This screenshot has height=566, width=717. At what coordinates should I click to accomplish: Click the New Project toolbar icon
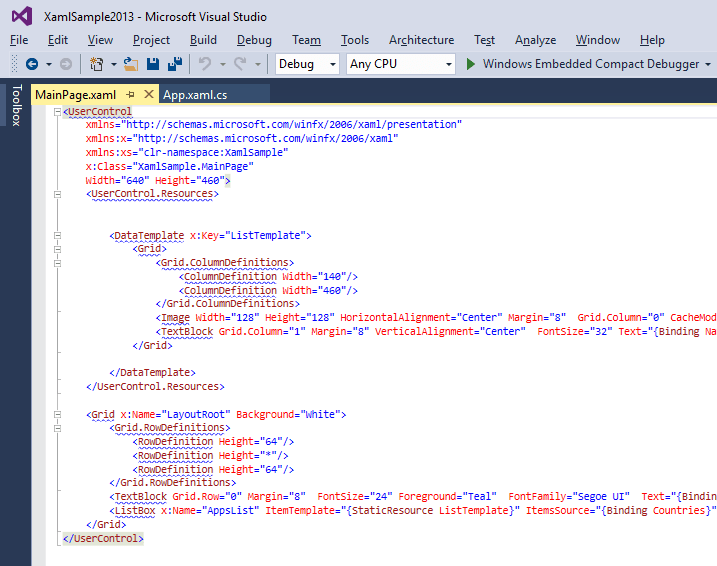[96, 64]
